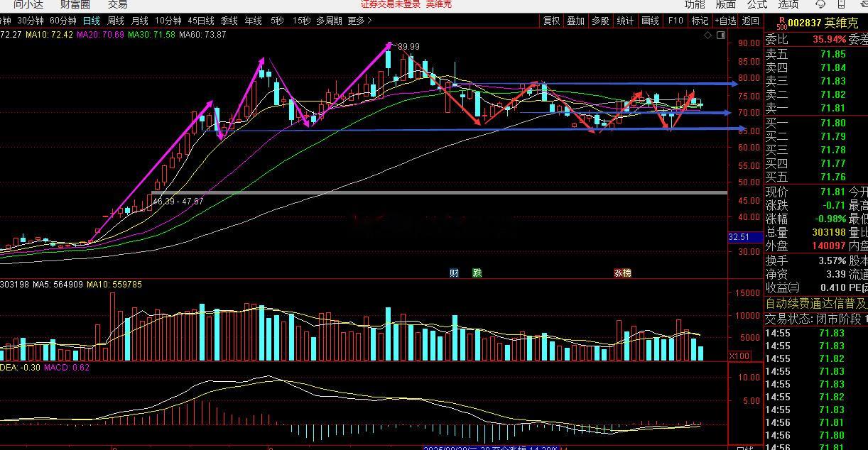
Task: Click the headset customer service icon in top bar
Action: pyautogui.click(x=820, y=4)
